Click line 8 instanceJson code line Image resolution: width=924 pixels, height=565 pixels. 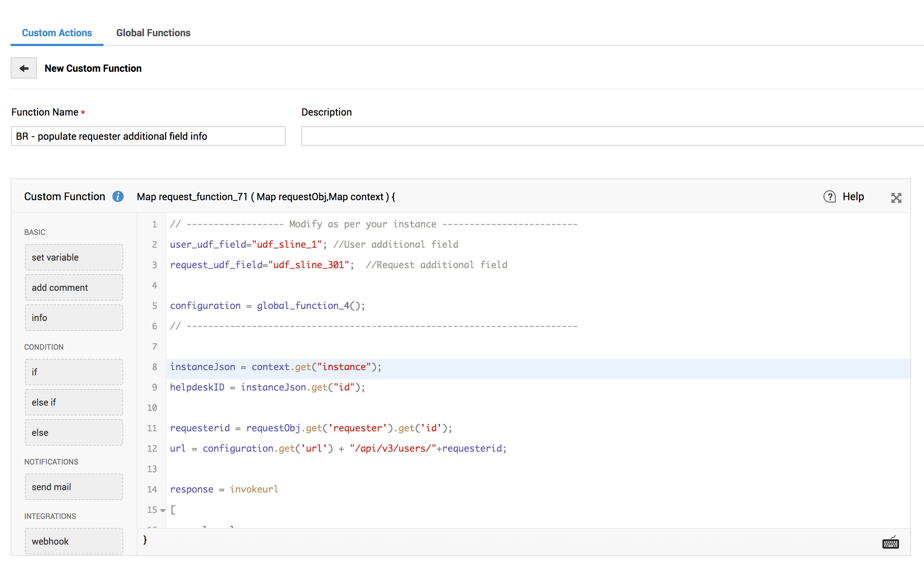tap(275, 367)
